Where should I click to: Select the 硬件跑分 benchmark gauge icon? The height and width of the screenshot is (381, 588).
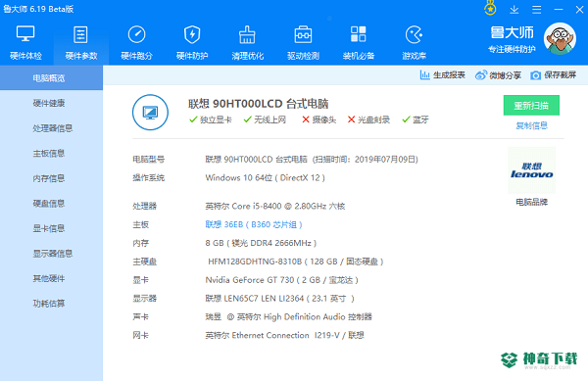click(136, 34)
